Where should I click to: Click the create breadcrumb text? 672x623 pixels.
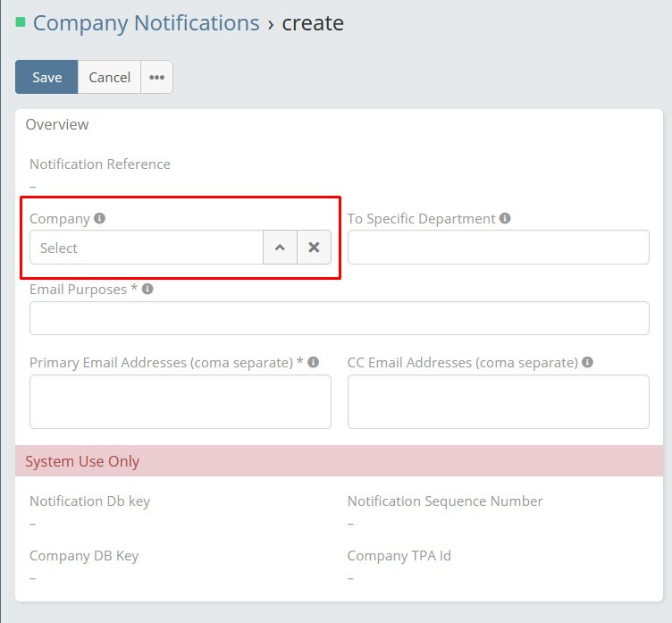tap(313, 22)
